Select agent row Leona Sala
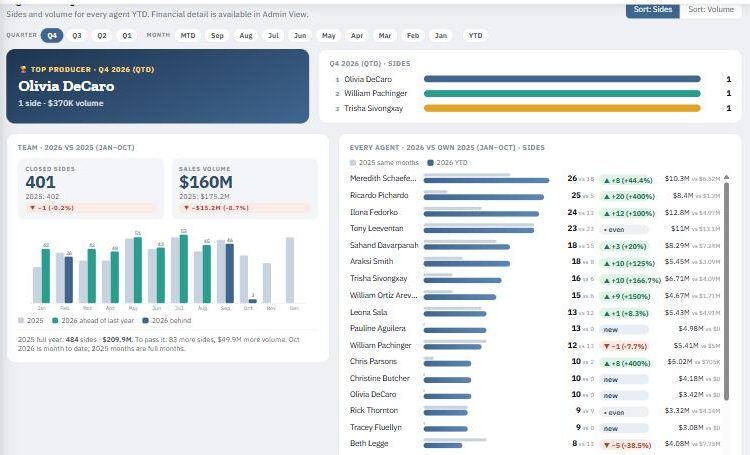Image resolution: width=750 pixels, height=455 pixels. [x=535, y=312]
